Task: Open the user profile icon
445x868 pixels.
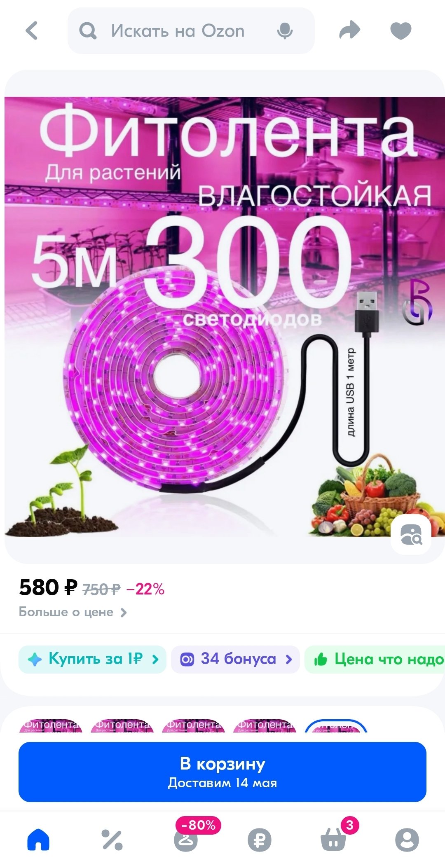Action: 407,840
